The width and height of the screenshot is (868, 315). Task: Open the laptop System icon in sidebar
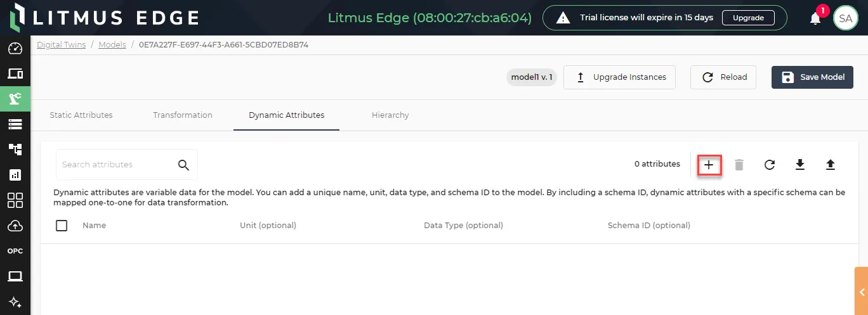[15, 276]
